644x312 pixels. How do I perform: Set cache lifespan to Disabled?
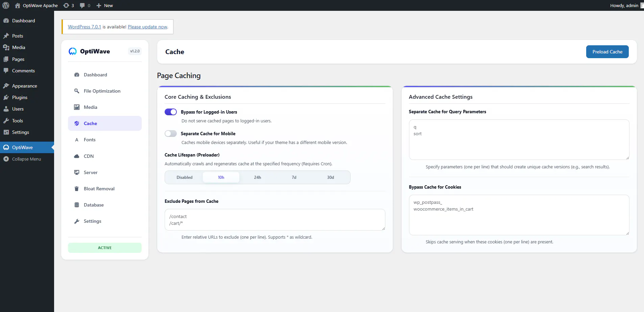point(185,177)
